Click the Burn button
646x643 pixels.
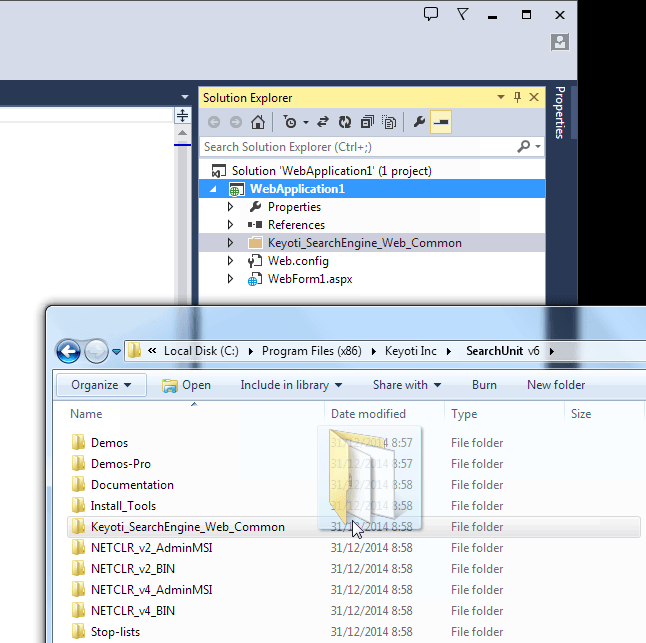484,385
